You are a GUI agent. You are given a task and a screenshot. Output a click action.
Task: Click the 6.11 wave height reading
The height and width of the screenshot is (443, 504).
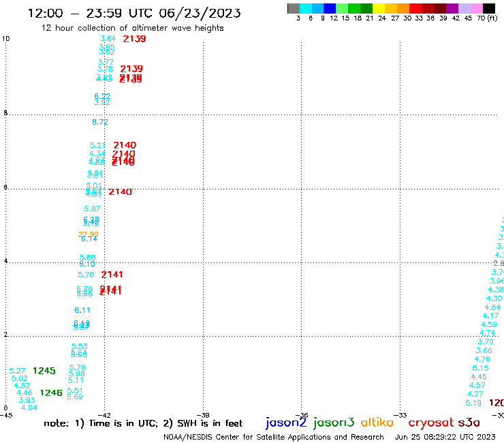point(82,311)
